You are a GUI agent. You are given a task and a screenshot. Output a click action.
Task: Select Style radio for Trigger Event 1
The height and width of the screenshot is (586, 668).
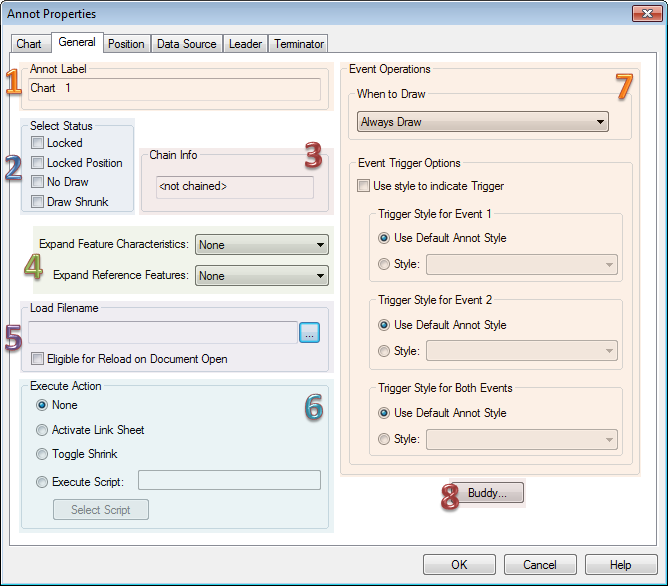click(384, 265)
